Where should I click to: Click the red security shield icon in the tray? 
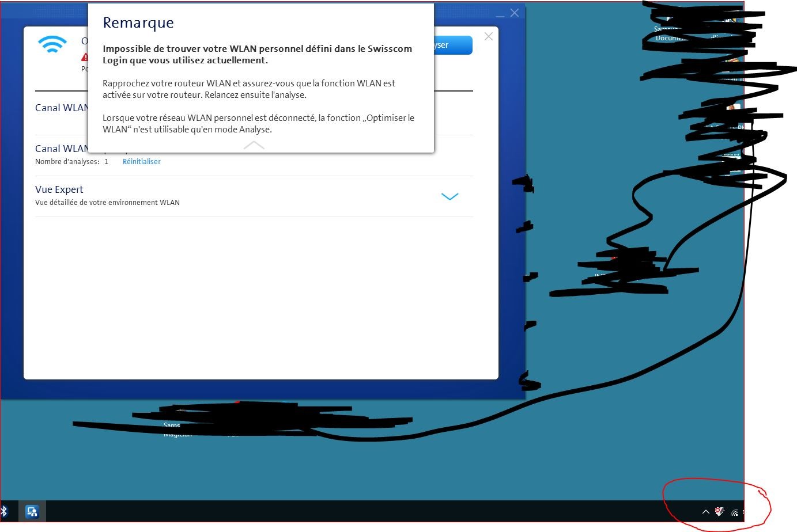pyautogui.click(x=719, y=511)
